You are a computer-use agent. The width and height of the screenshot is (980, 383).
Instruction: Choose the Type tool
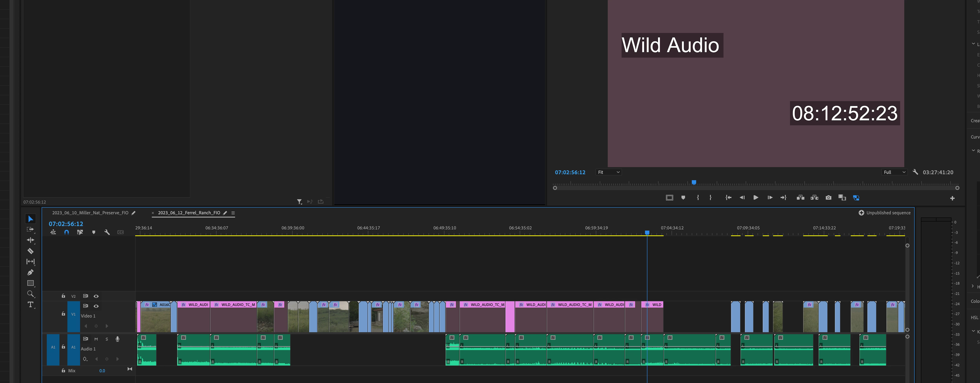point(31,305)
